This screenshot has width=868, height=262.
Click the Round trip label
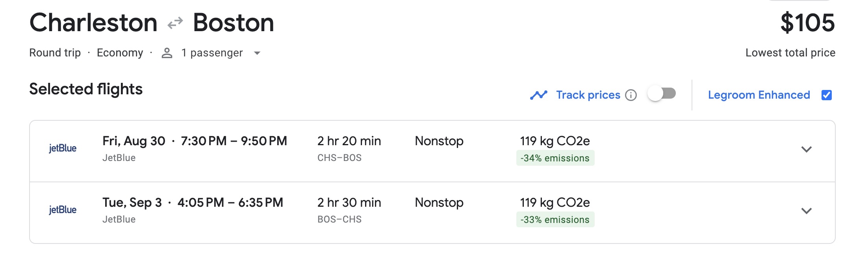click(55, 52)
